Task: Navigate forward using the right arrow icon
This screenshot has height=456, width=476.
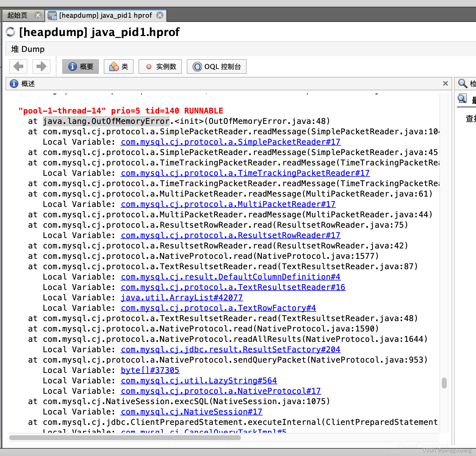Action: click(x=41, y=67)
